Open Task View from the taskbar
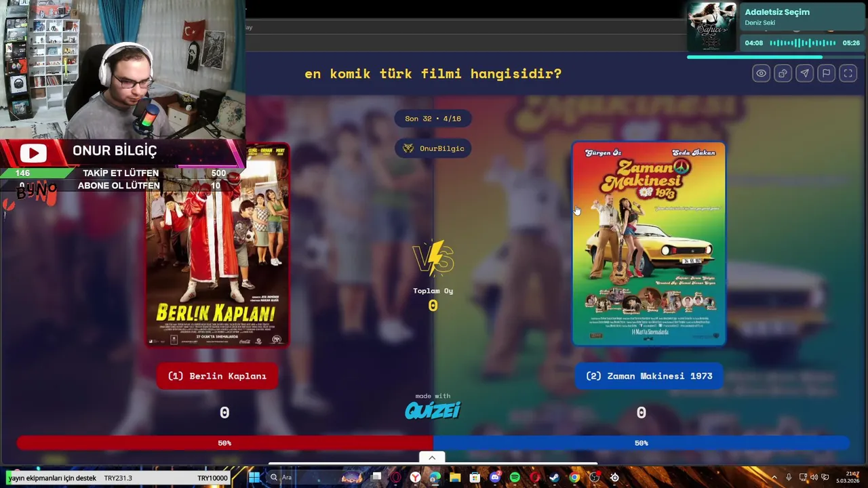The image size is (868, 488). click(376, 478)
